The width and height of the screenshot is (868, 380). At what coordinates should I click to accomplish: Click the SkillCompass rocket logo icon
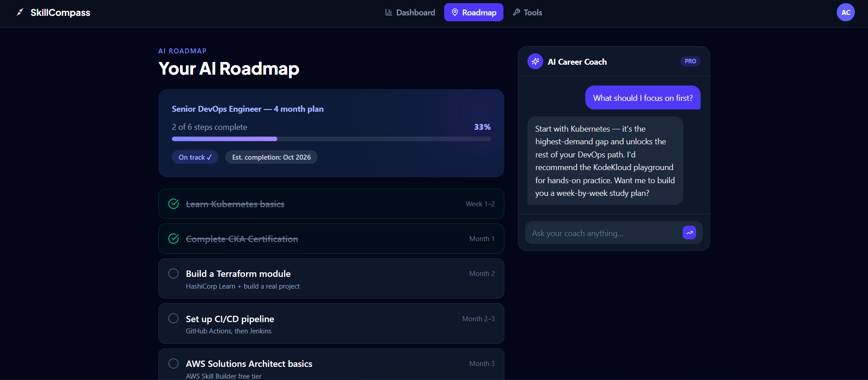pos(20,12)
